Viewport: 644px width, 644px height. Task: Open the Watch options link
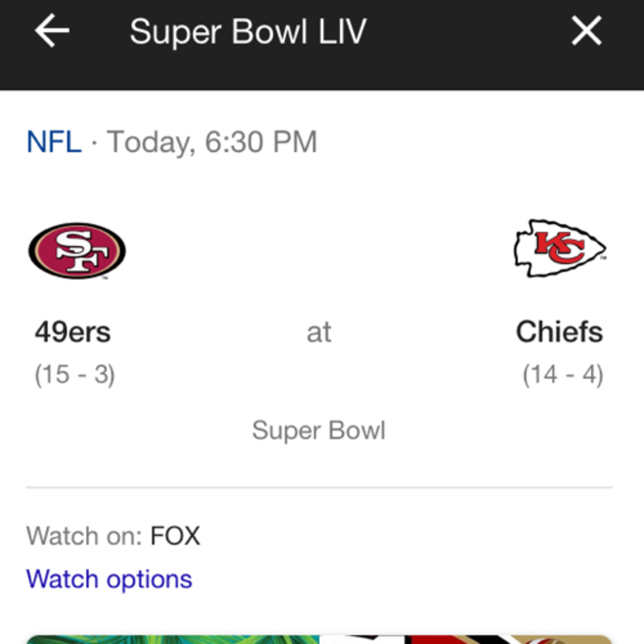(109, 579)
